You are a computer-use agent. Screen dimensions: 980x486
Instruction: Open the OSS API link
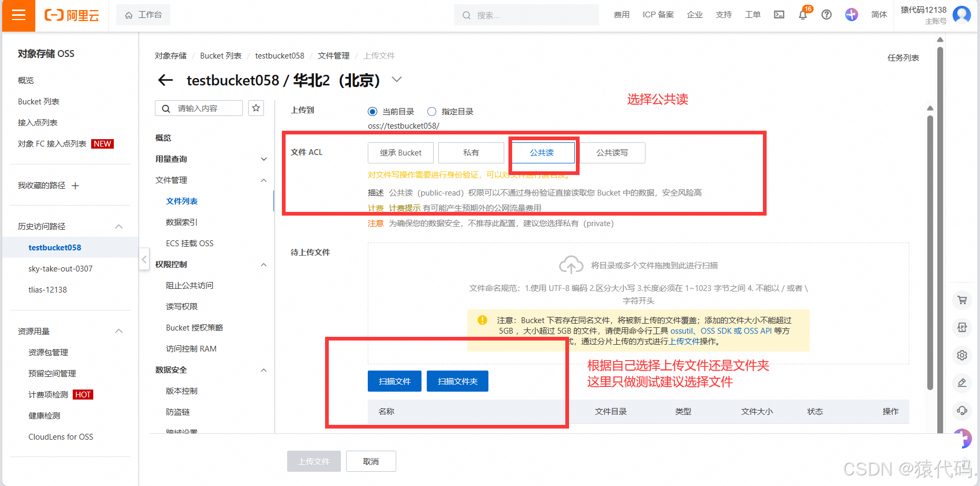[x=758, y=331]
